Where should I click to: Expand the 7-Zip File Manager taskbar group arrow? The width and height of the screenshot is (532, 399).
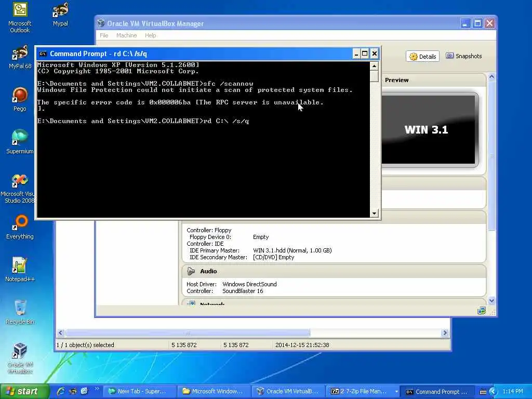[396, 392]
